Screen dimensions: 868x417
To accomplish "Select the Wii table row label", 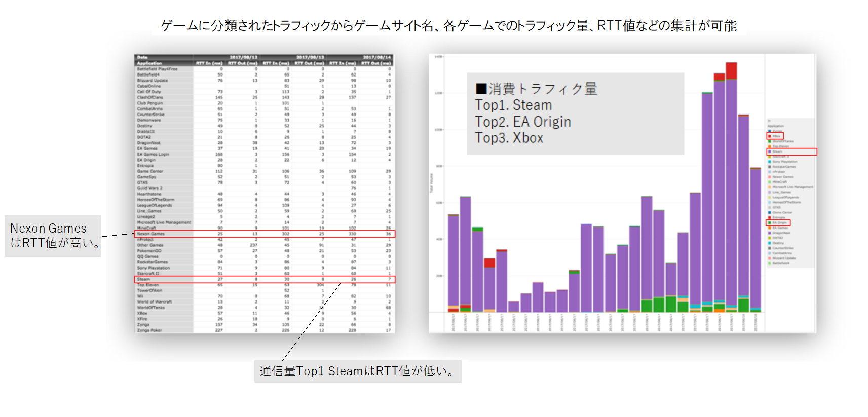I will (140, 296).
